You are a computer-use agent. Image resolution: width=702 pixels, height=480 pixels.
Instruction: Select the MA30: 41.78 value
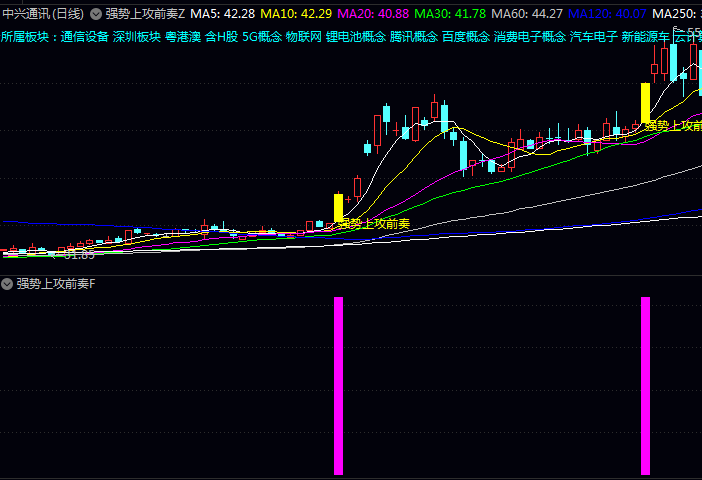tap(450, 14)
